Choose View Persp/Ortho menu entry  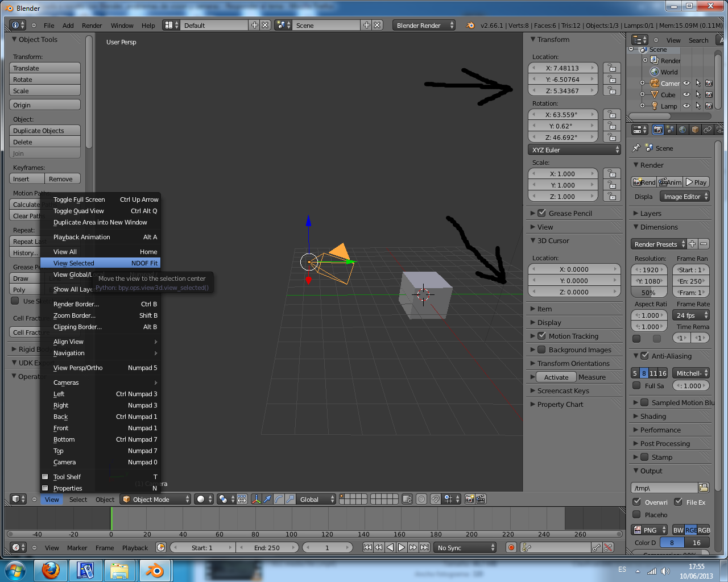pos(100,368)
